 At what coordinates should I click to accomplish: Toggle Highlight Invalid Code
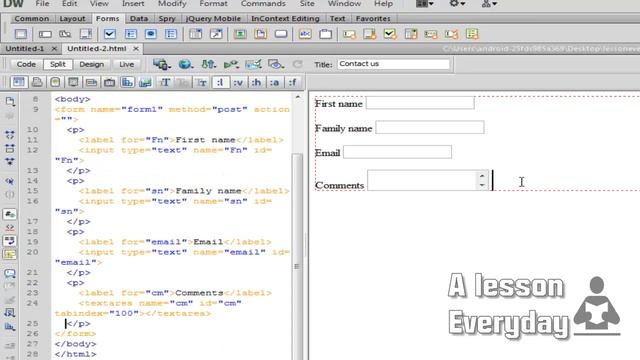tap(10, 227)
